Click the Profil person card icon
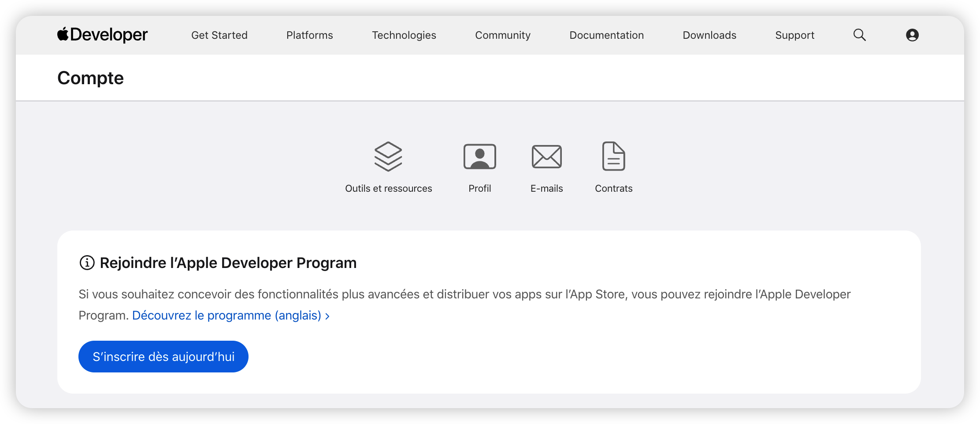980x424 pixels. pyautogui.click(x=479, y=156)
